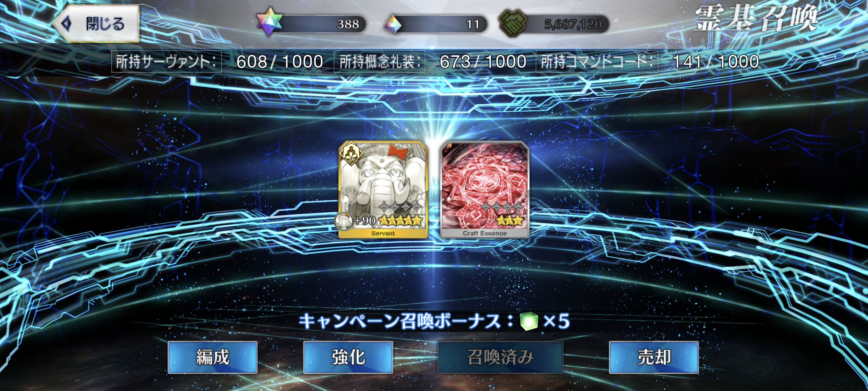The image size is (868, 391).
Task: Tap the 閉じる close button
Action: click(96, 24)
